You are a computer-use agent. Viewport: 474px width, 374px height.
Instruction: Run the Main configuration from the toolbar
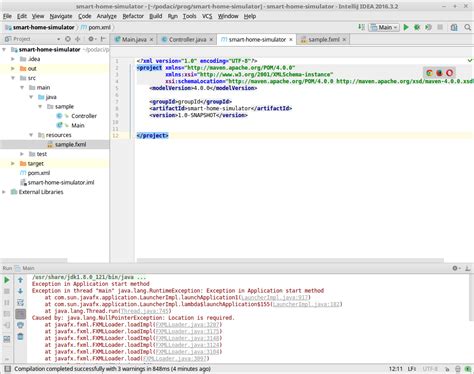tap(406, 27)
